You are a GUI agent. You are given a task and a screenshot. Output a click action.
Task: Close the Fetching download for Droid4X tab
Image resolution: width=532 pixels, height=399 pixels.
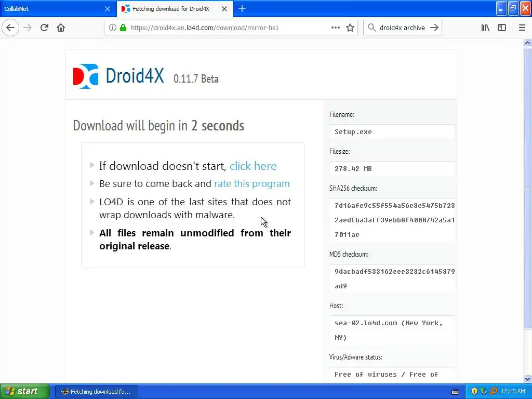click(x=224, y=9)
